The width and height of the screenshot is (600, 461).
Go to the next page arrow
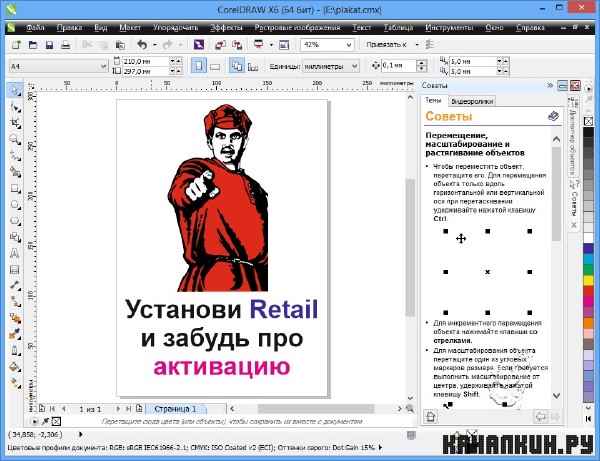click(x=118, y=409)
